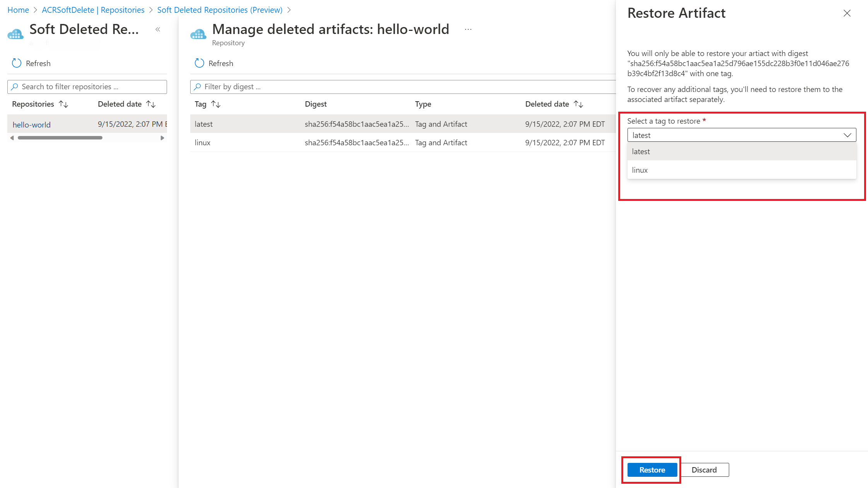The height and width of the screenshot is (488, 868).
Task: Click Discard to cancel restoration
Action: tap(704, 469)
